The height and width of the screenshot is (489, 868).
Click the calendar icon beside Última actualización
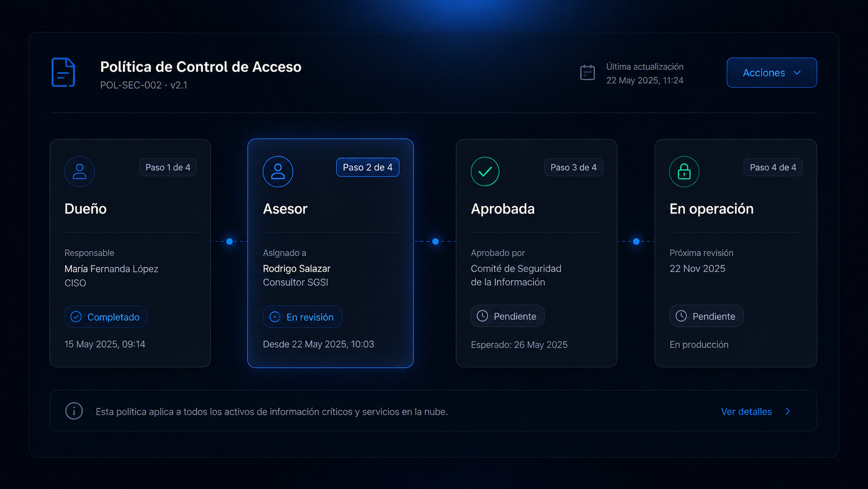[587, 73]
